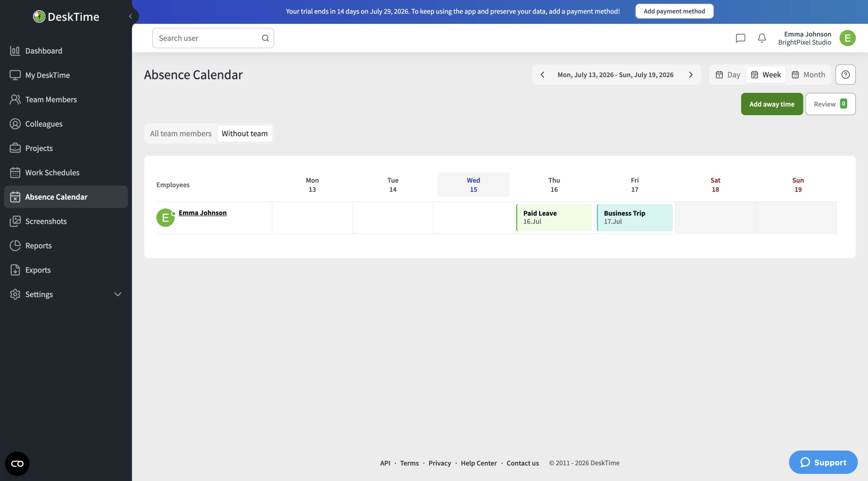Click the Team Members people icon

pos(15,100)
